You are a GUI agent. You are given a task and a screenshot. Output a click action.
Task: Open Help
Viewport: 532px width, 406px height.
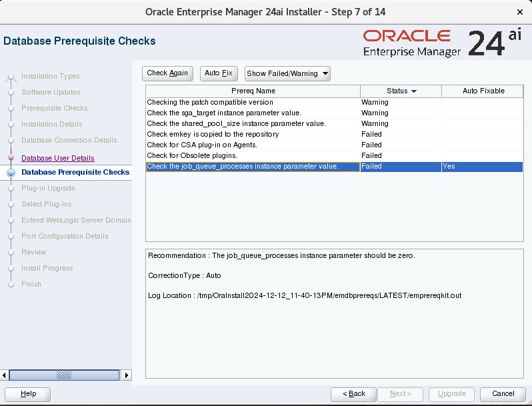[27, 394]
